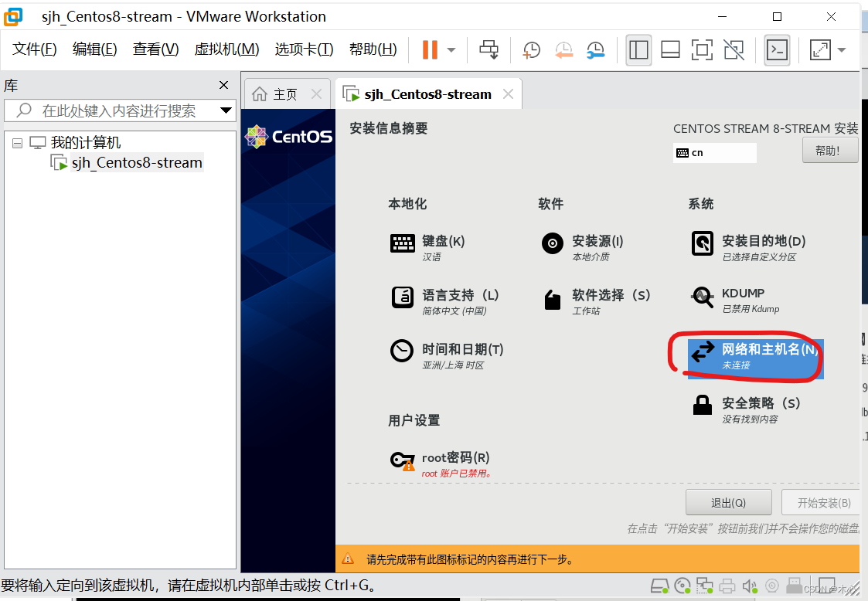
Task: Show the console view
Action: pos(777,49)
